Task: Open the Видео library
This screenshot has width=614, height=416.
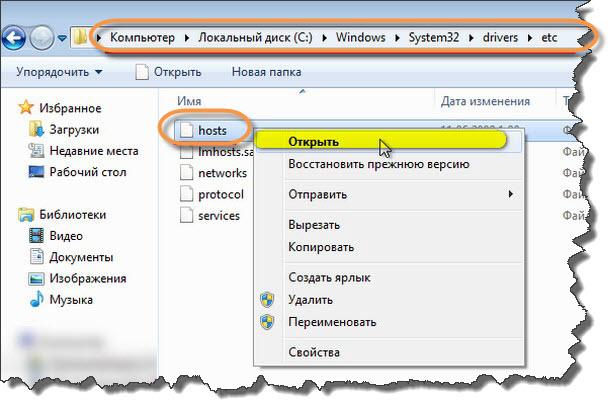Action: tap(66, 236)
